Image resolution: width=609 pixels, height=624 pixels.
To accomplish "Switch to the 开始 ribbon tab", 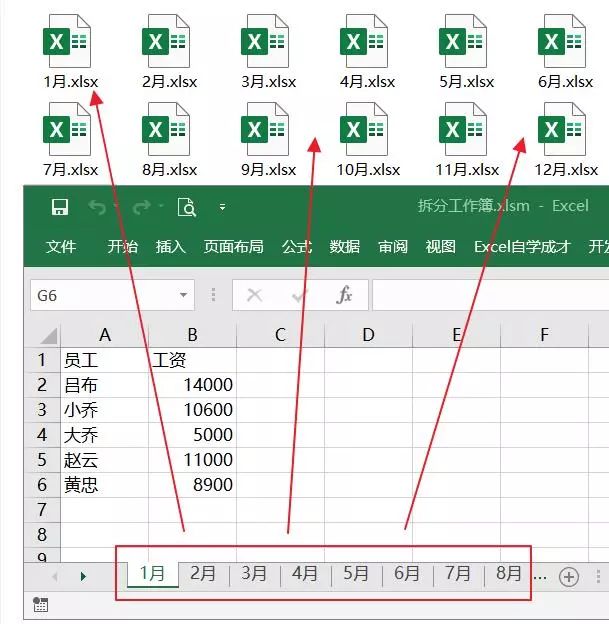I will [x=123, y=247].
